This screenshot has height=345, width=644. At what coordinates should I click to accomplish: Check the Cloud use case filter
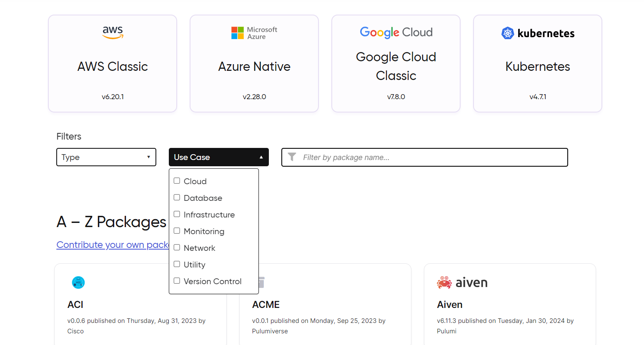tap(177, 180)
